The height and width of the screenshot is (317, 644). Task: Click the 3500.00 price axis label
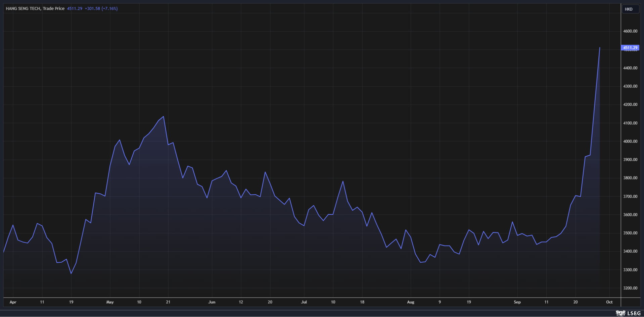pos(630,233)
